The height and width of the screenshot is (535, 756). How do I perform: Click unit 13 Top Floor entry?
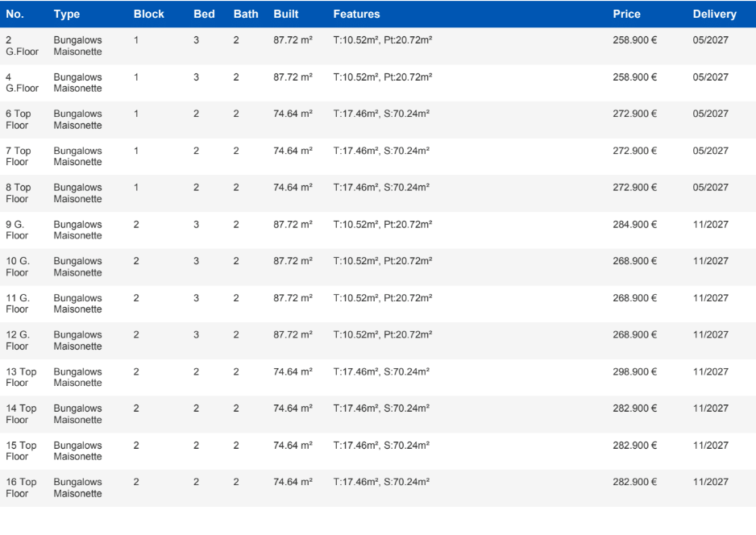(x=21, y=377)
